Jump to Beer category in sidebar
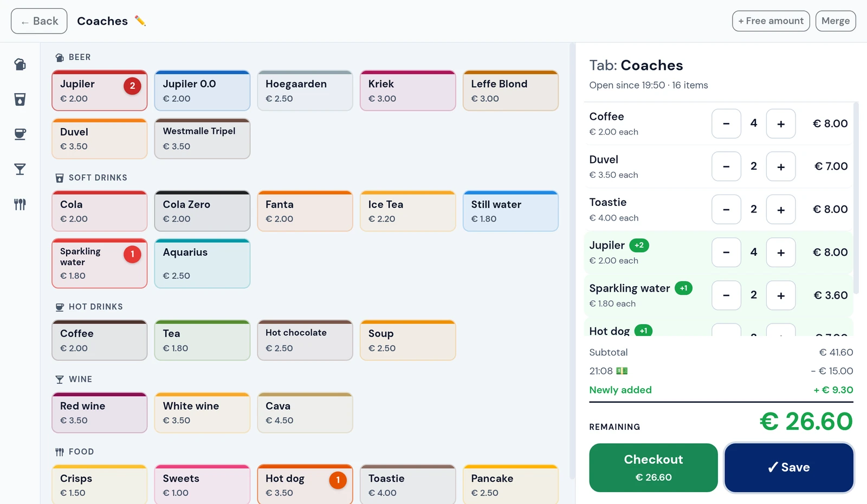 (x=20, y=64)
